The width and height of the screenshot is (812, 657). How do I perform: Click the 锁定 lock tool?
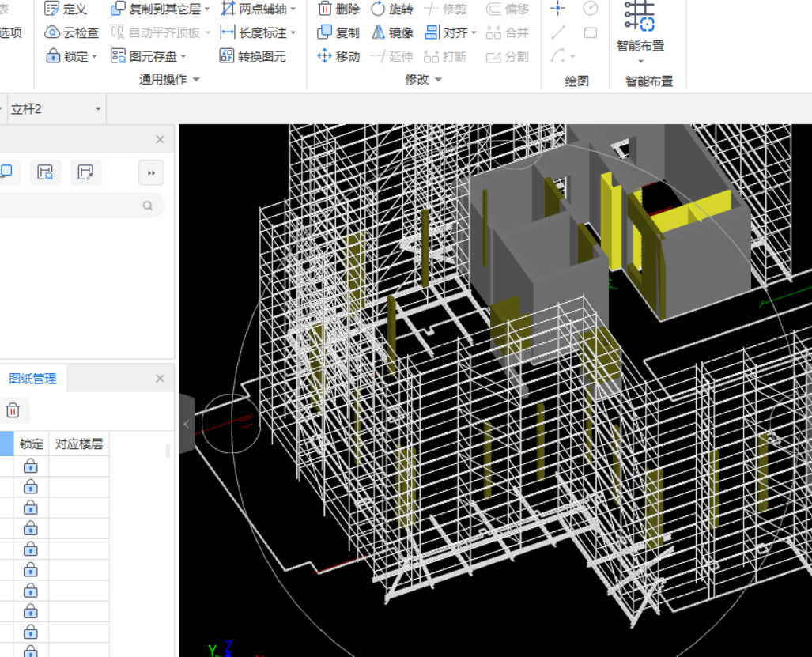pos(67,56)
